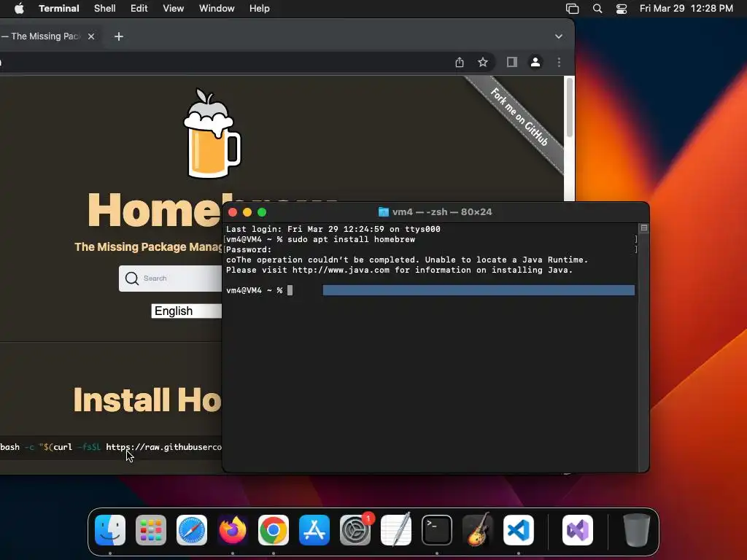Open GarageBand from the Dock
747x560 pixels.
[478, 530]
